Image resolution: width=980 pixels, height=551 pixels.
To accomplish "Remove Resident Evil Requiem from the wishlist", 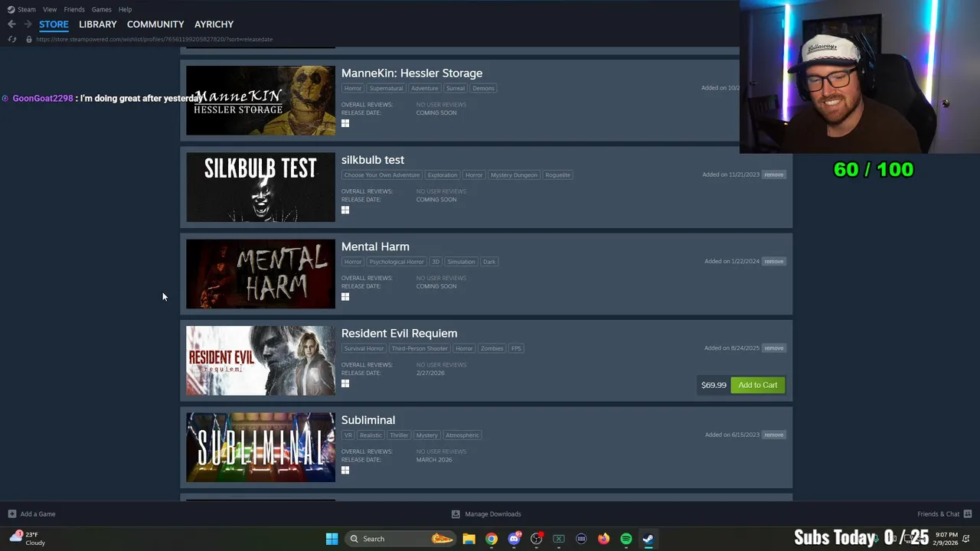I will click(773, 348).
